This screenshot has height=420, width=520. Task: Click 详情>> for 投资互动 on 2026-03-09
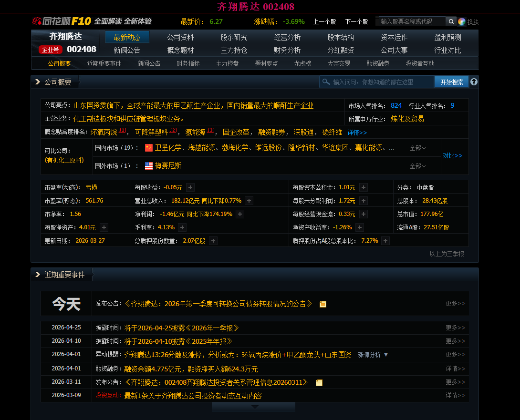[455, 395]
